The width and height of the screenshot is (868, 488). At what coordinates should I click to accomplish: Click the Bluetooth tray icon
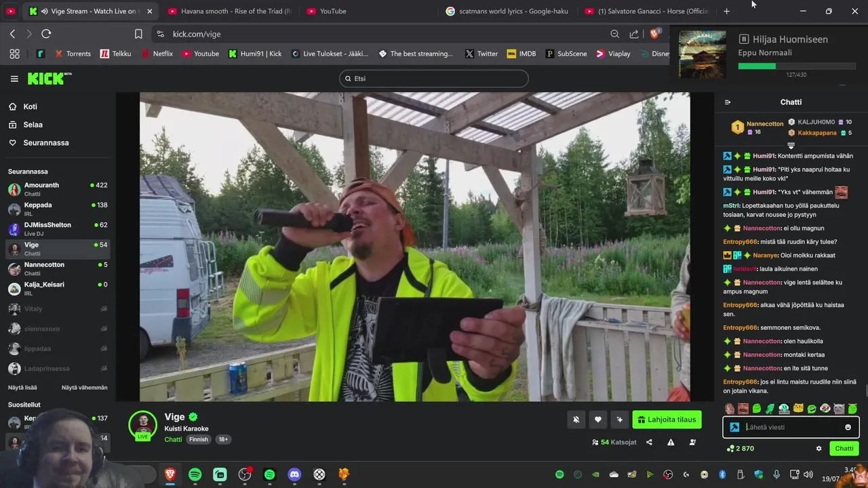pos(722,474)
